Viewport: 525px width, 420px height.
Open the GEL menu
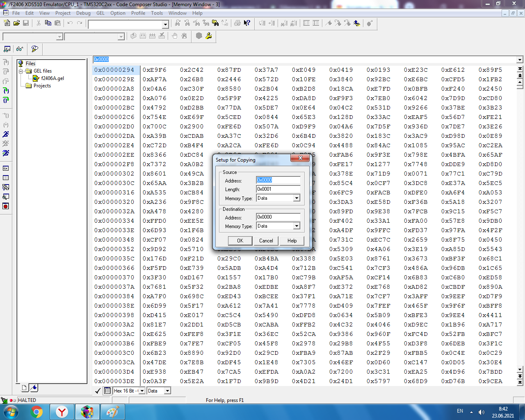click(x=100, y=13)
